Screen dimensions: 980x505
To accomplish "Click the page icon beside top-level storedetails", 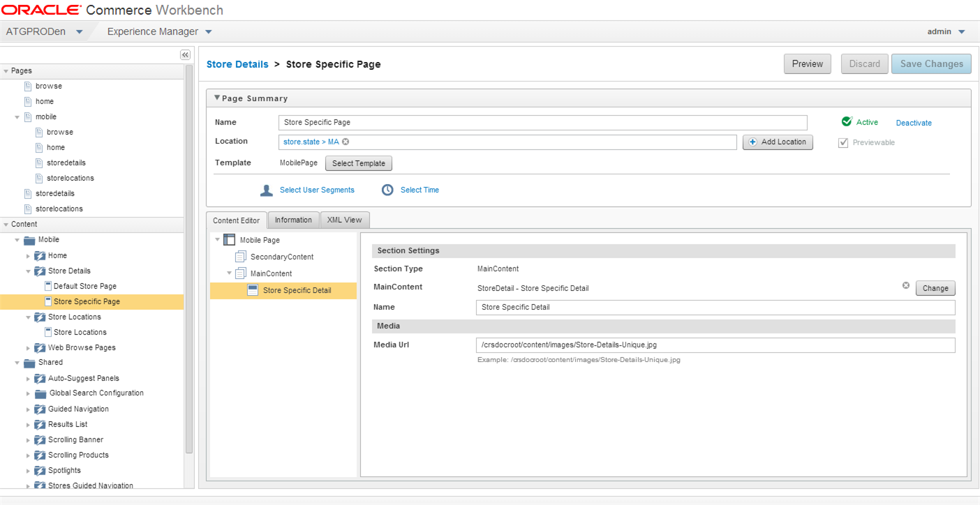I will click(x=28, y=193).
